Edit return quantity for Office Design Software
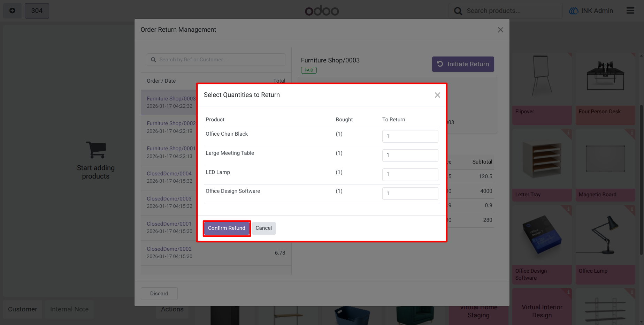The image size is (644, 325). point(410,194)
